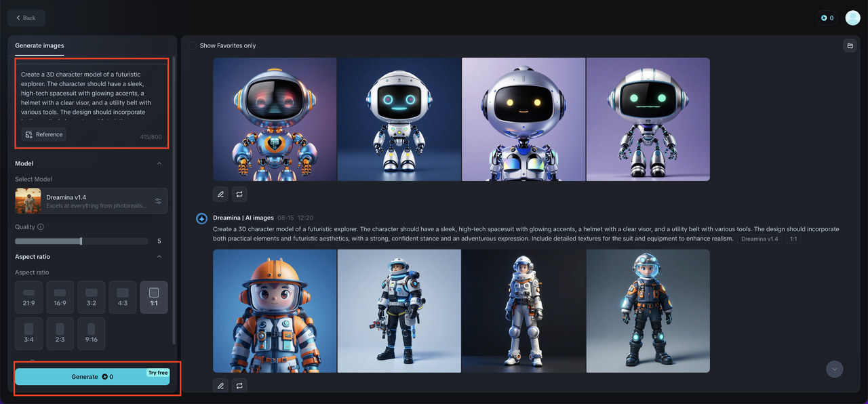Viewport: 868px width, 404px height.
Task: Open the assets folder icon
Action: tap(850, 45)
